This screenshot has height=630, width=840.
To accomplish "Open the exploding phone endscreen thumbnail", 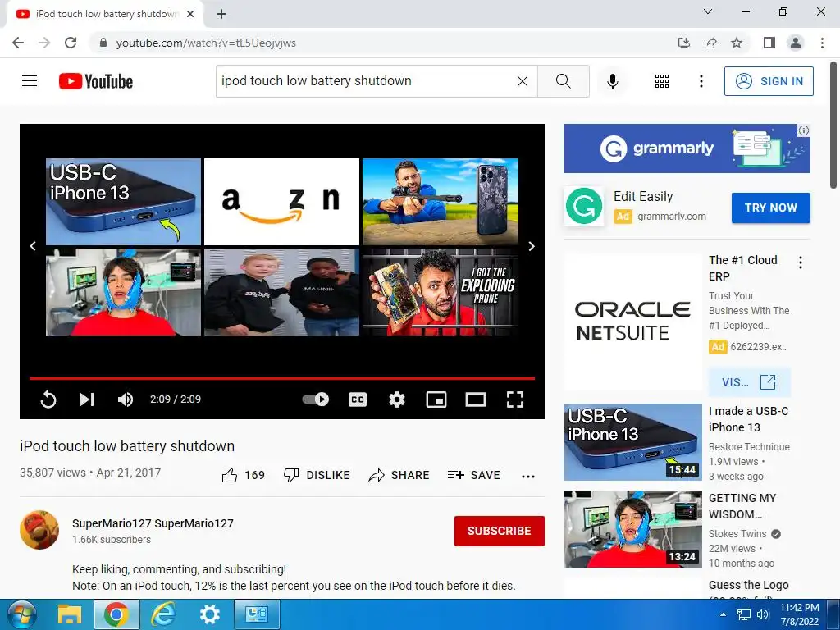I will point(441,292).
